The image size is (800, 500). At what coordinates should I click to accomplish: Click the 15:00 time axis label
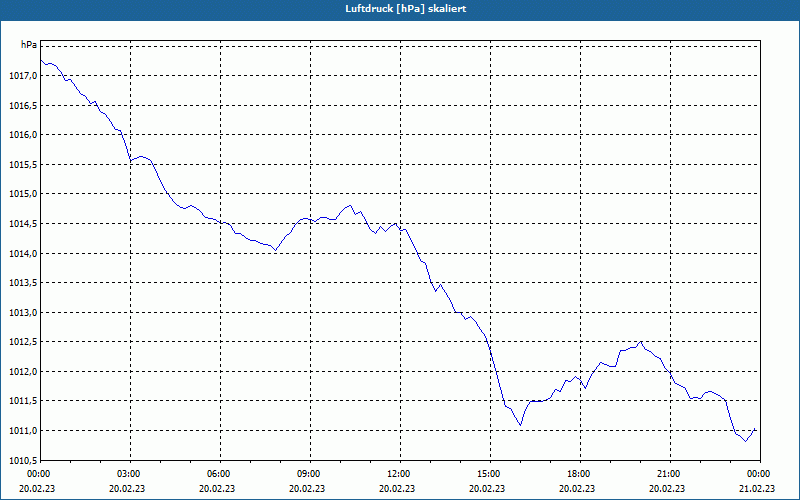coord(487,474)
